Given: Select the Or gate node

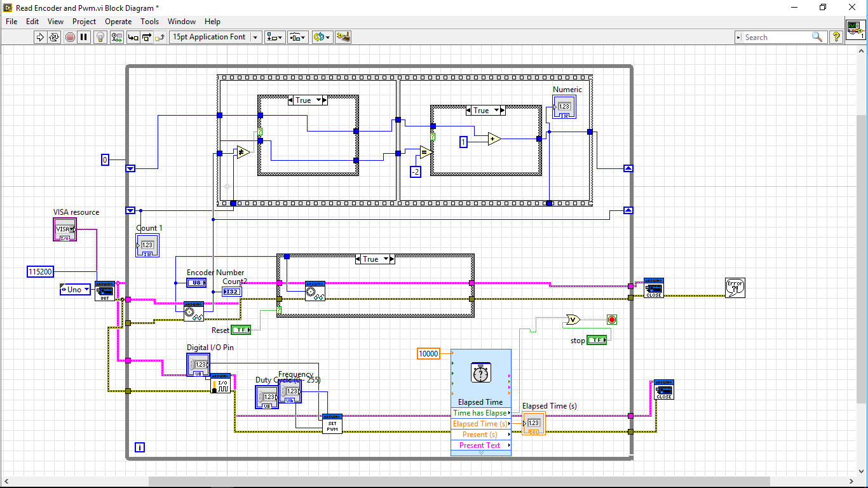Looking at the screenshot, I should 573,320.
